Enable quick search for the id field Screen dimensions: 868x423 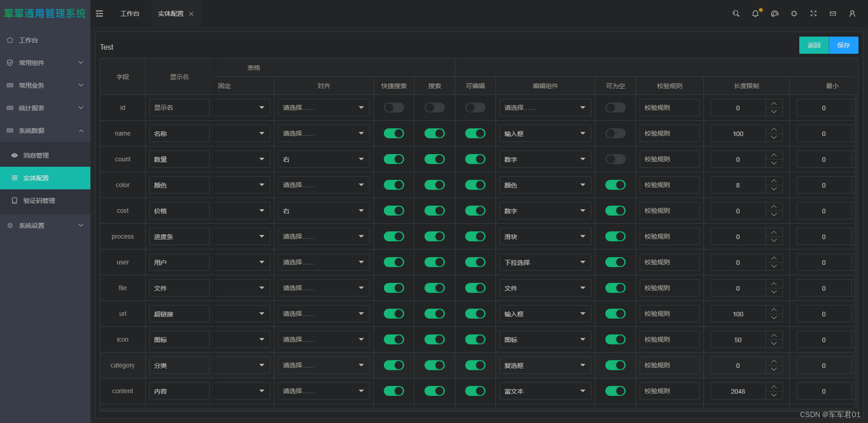(x=394, y=108)
